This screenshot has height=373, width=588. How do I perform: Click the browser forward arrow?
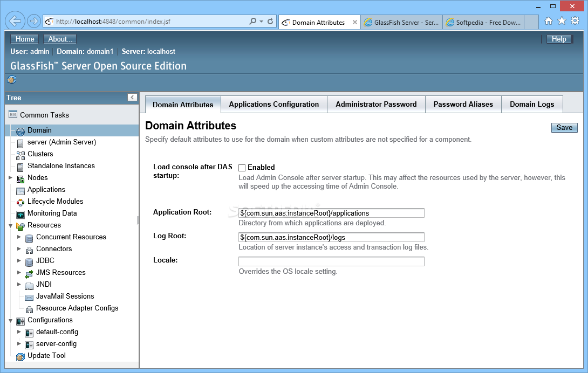34,21
